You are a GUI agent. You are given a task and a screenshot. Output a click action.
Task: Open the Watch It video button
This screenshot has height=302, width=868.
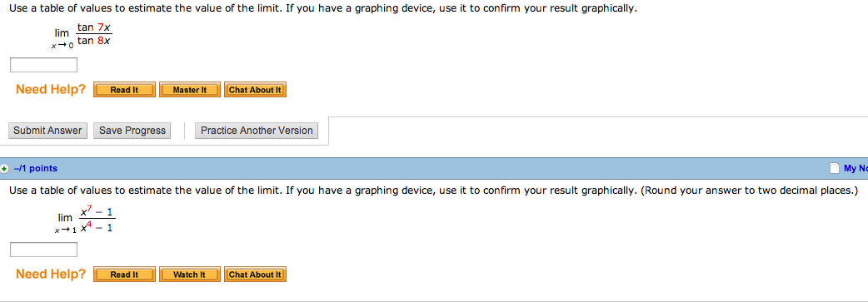190,275
